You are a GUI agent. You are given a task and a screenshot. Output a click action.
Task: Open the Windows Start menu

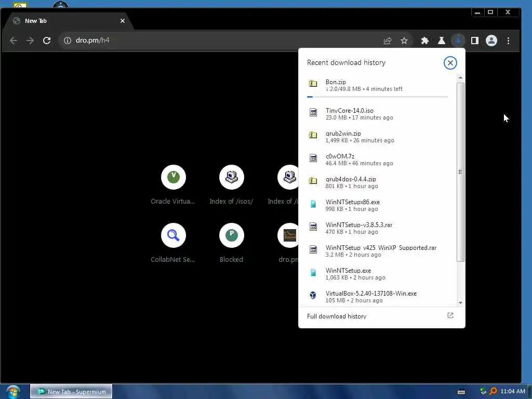(13, 392)
